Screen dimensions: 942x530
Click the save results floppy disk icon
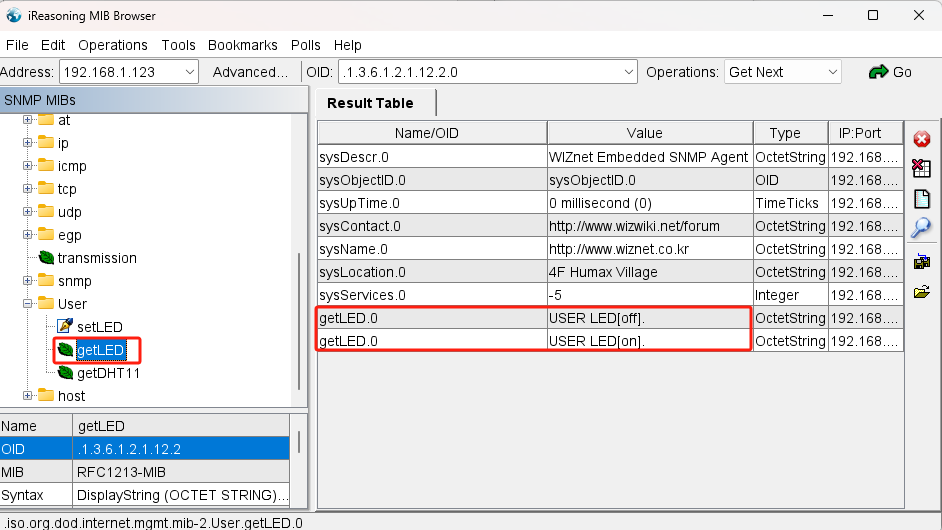pos(922,262)
